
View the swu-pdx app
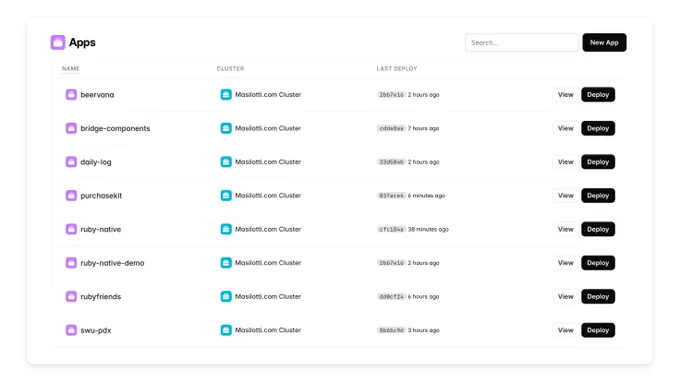(566, 330)
